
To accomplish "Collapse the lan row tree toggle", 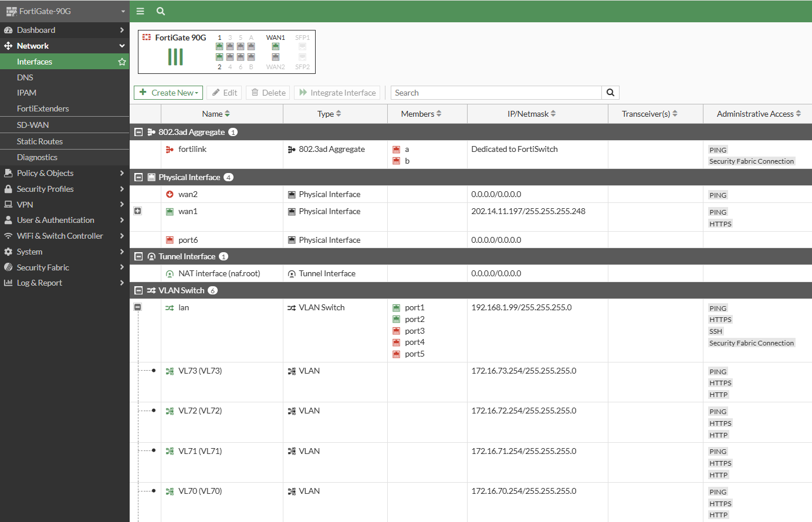I will [138, 307].
